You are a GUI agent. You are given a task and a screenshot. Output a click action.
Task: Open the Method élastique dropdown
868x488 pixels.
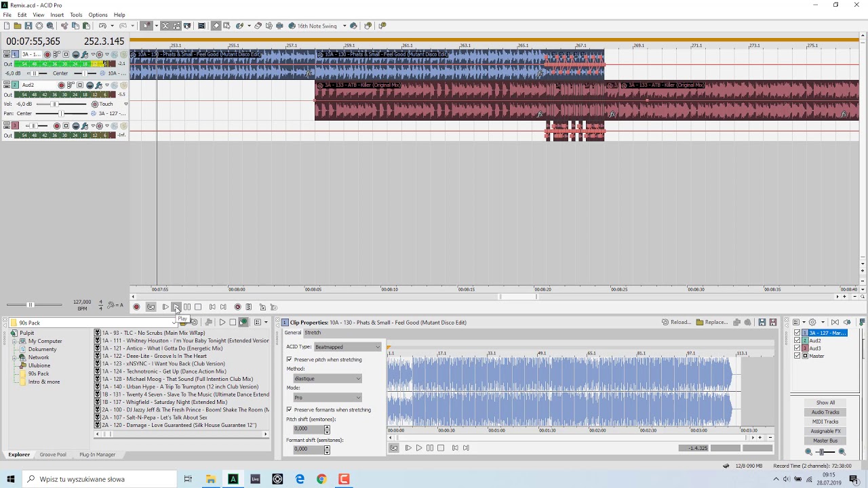pyautogui.click(x=328, y=379)
